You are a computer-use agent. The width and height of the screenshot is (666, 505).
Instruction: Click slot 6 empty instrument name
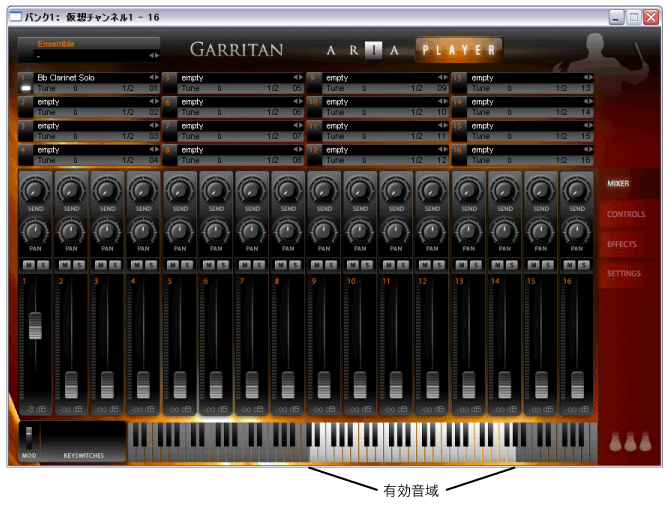click(x=192, y=102)
